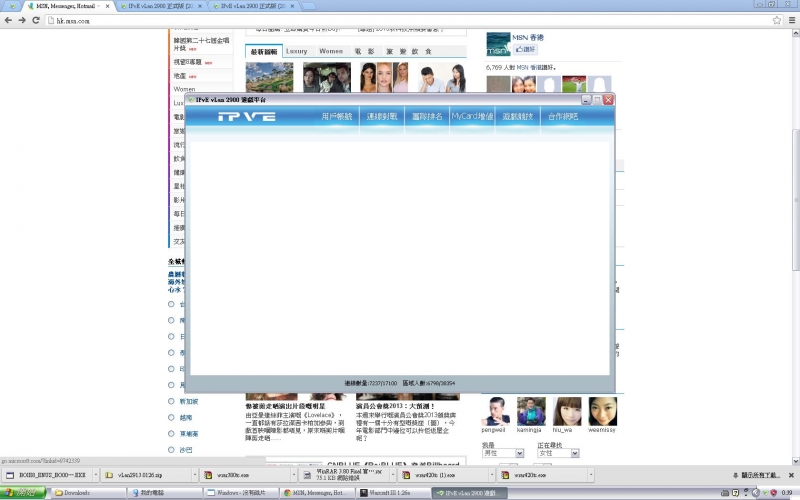This screenshot has height=500, width=800.
Task: Open a new Chrome tab
Action: [308, 6]
